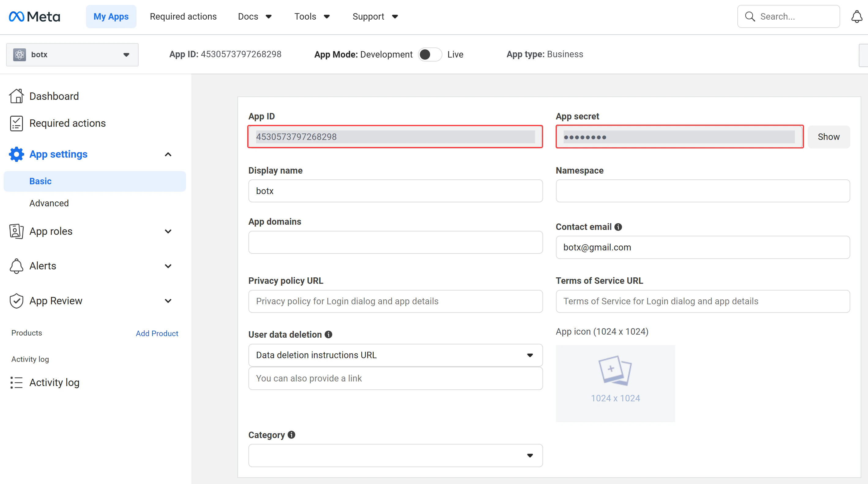This screenshot has height=484, width=868.
Task: Open the Support dropdown menu
Action: 375,17
